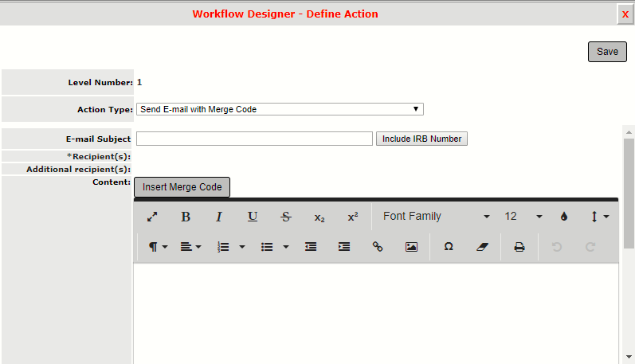
Task: Increase paragraph indent
Action: pos(344,247)
